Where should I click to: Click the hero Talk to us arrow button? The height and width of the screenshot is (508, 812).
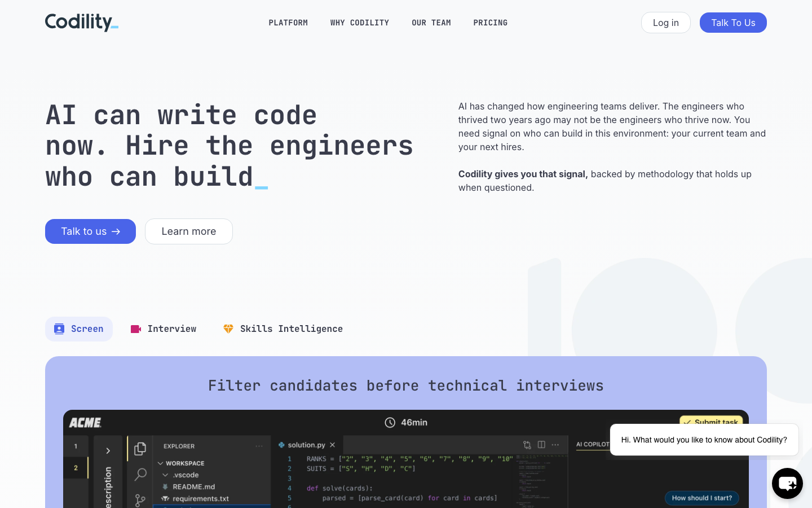tap(90, 231)
